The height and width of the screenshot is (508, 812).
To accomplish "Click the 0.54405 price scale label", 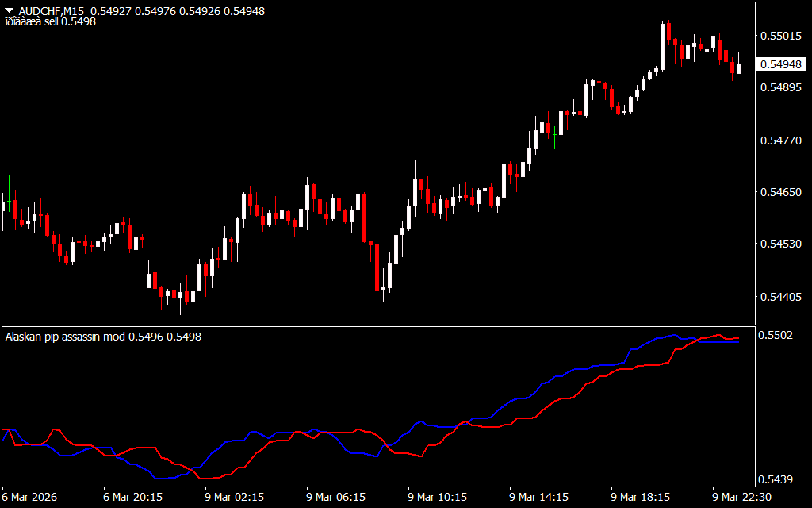I will [779, 298].
